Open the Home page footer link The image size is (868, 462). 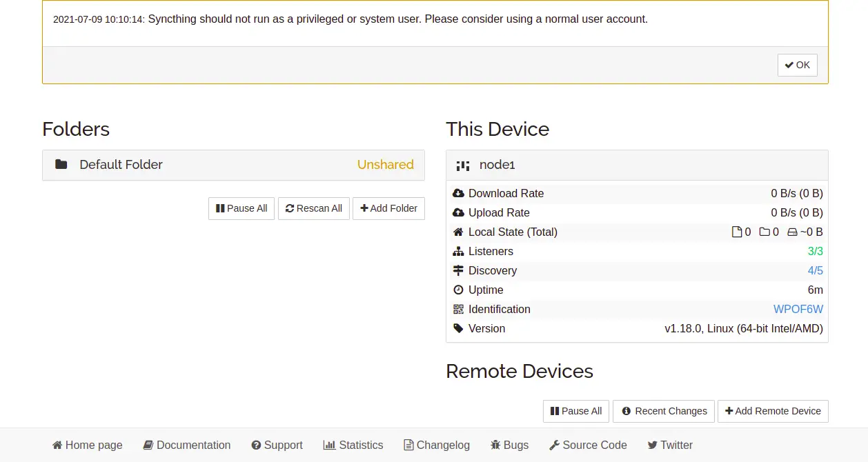88,445
